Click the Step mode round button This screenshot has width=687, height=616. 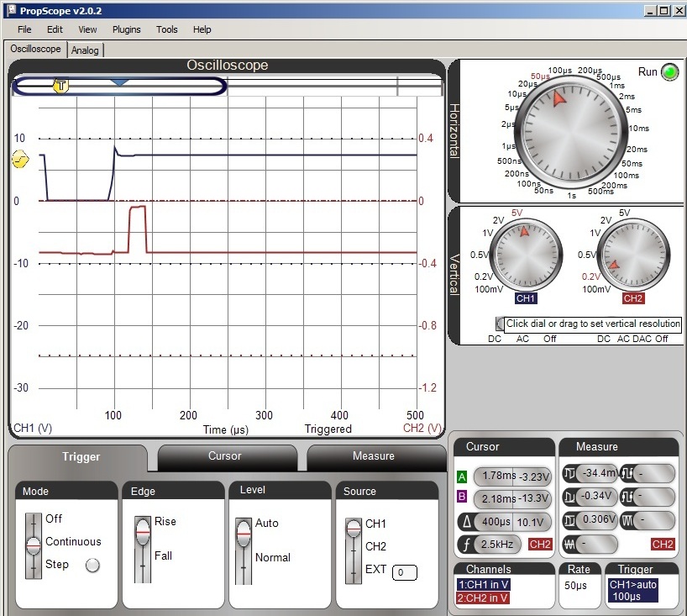pos(92,566)
